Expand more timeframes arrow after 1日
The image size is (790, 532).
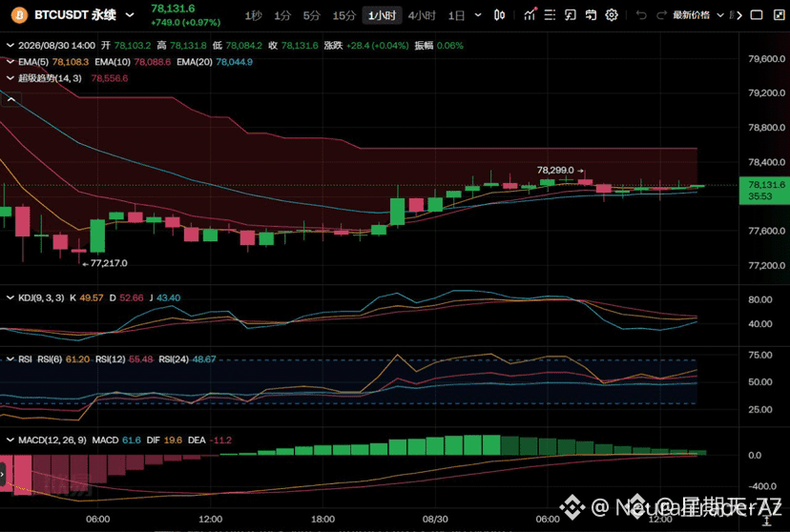(x=478, y=15)
